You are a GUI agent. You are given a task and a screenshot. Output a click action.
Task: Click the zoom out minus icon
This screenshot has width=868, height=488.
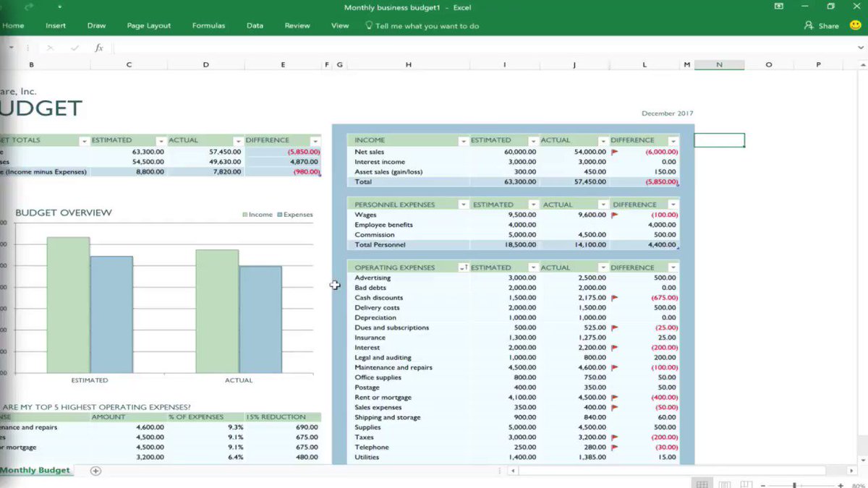764,485
